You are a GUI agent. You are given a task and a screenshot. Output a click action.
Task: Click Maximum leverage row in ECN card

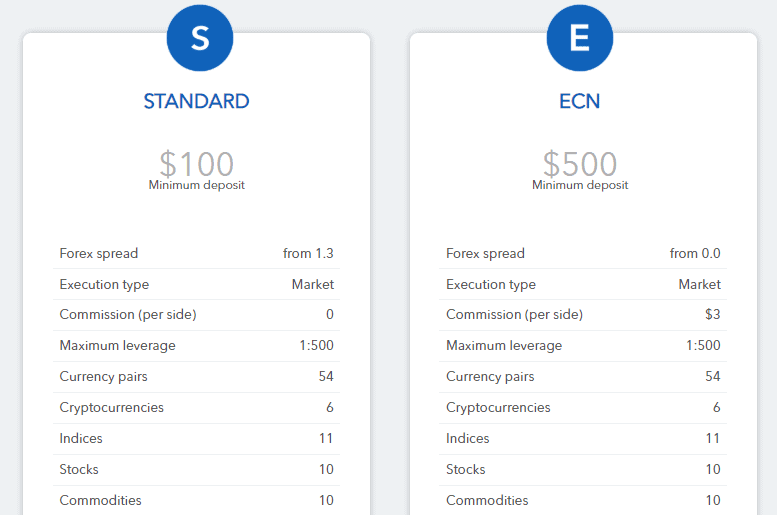(583, 345)
